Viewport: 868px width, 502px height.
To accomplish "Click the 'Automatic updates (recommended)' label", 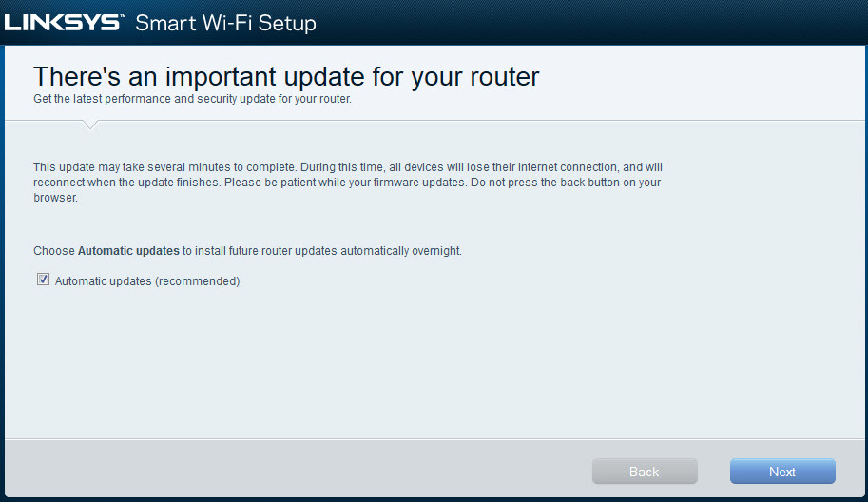I will (x=147, y=281).
